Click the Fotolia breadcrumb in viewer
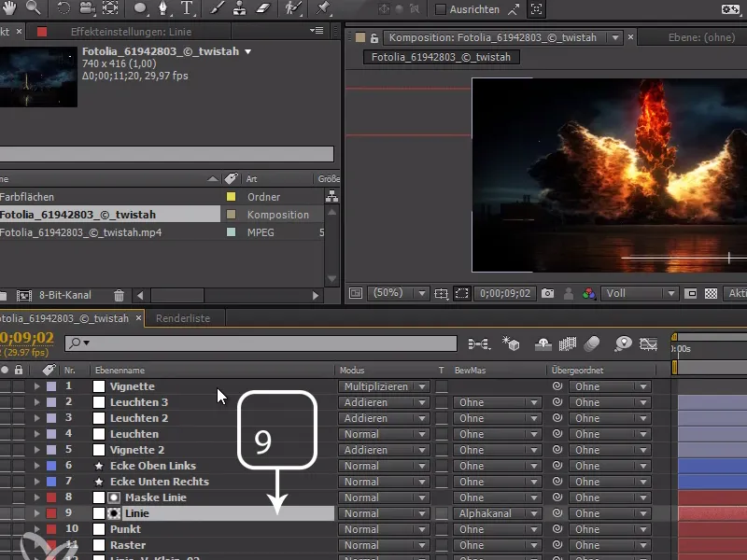The image size is (747, 560). [x=441, y=57]
